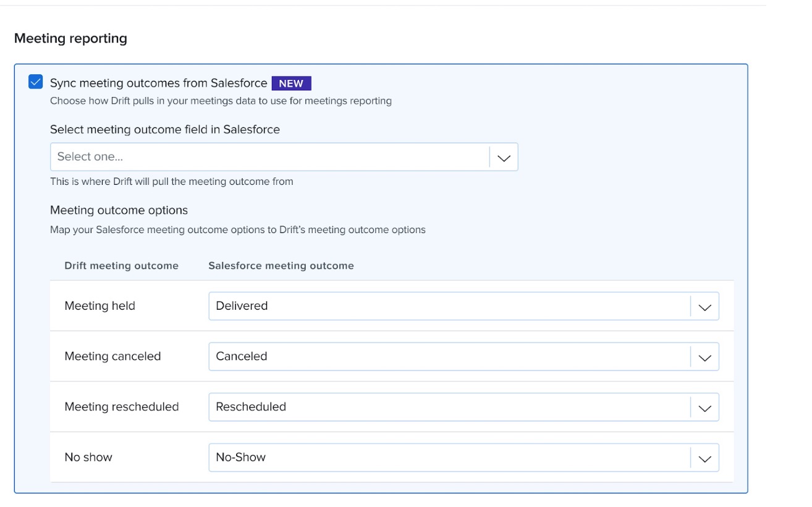812x507 pixels.
Task: Select the Meeting rescheduled row label
Action: 122,407
